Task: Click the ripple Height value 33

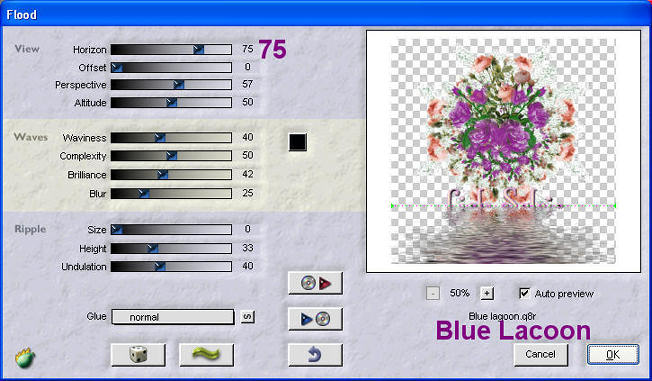Action: 247,248
